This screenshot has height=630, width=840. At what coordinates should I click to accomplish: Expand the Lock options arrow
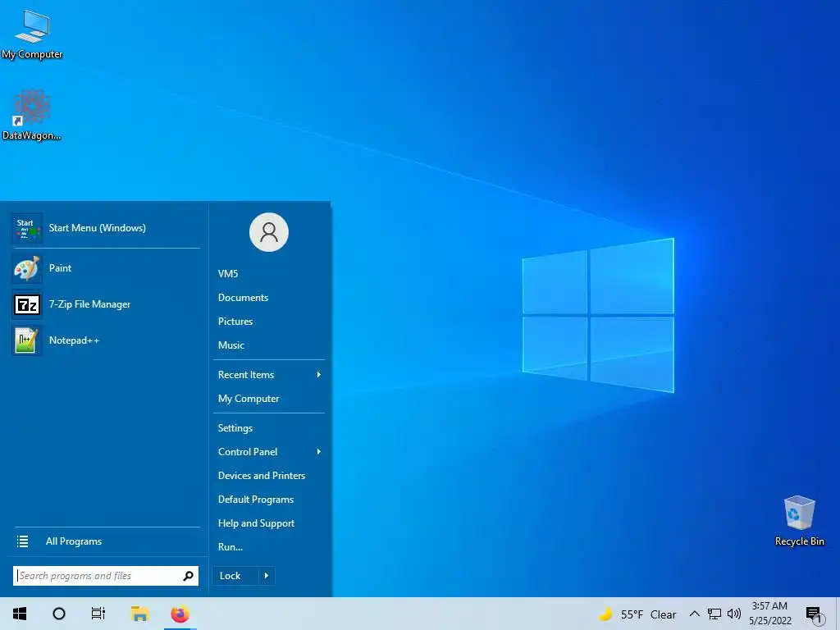click(267, 576)
